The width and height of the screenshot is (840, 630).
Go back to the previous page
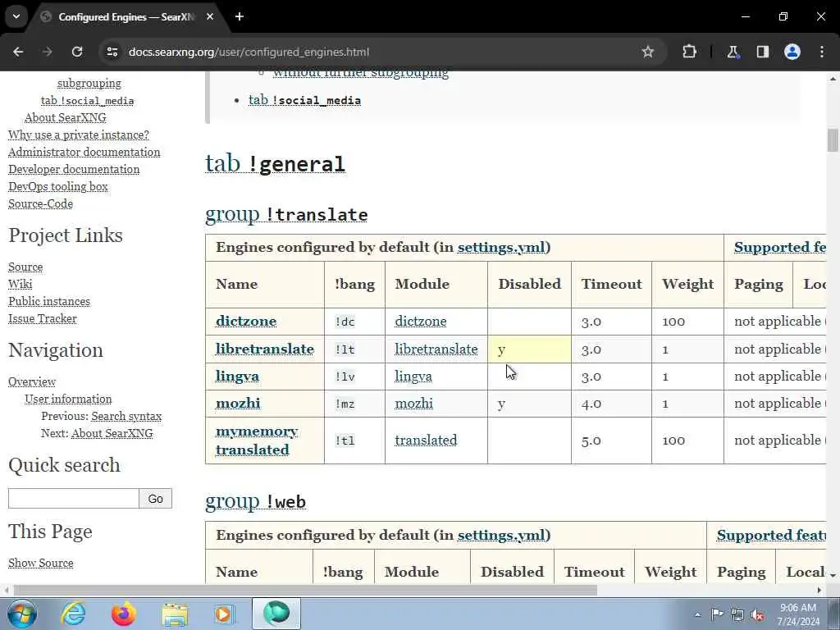click(x=18, y=52)
